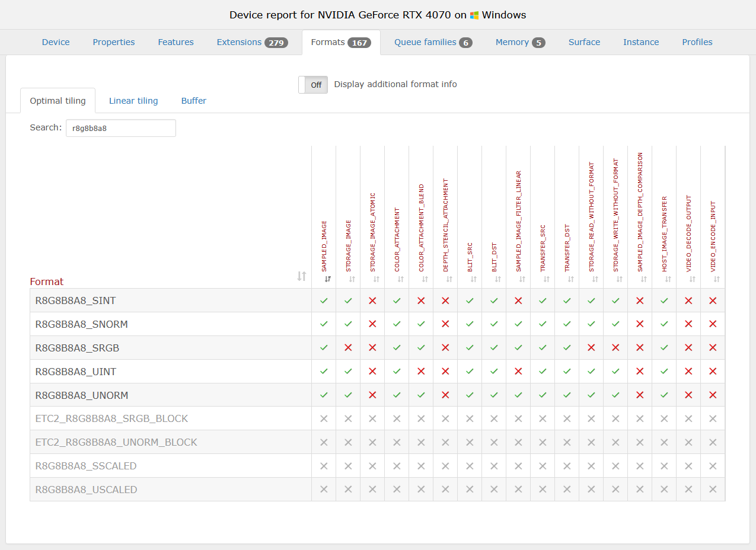Open the Device tab
Image resolution: width=756 pixels, height=550 pixels.
tap(56, 42)
